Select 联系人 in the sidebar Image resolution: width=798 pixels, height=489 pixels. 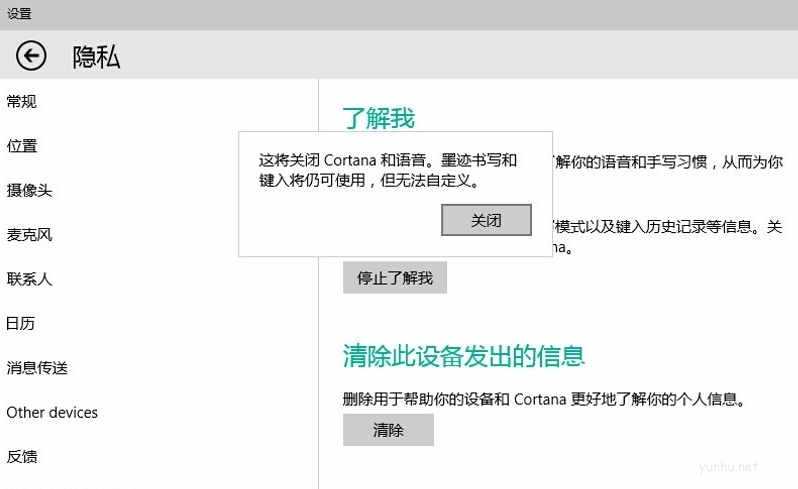(x=30, y=279)
